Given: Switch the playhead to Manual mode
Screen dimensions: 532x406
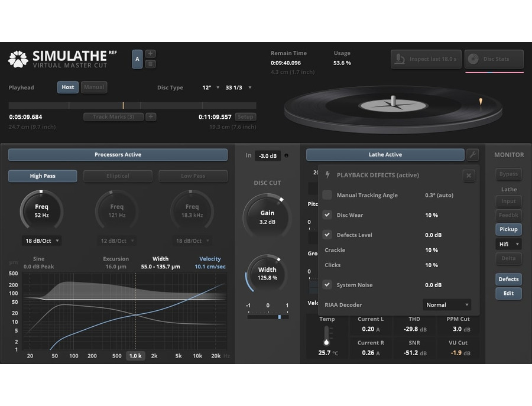Looking at the screenshot, I should (x=94, y=87).
